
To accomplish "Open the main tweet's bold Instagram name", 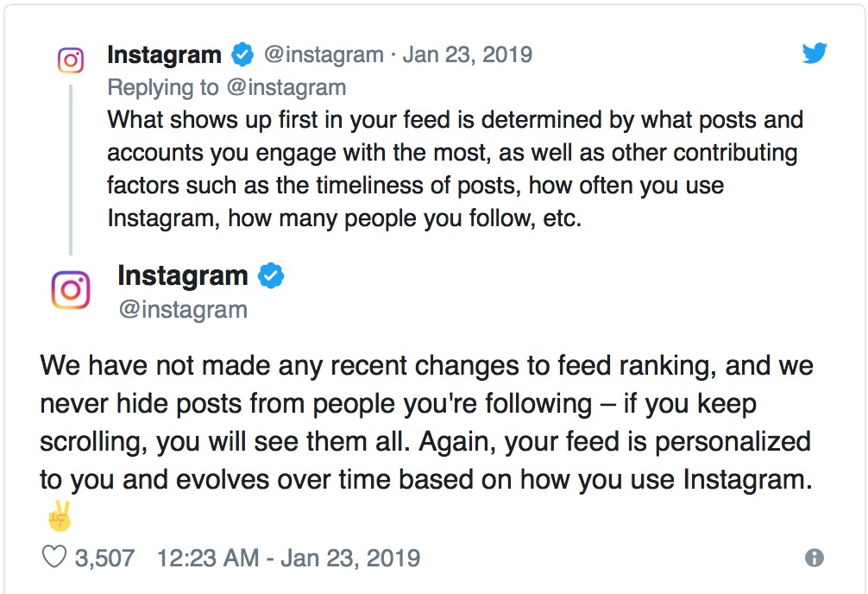I will [183, 276].
